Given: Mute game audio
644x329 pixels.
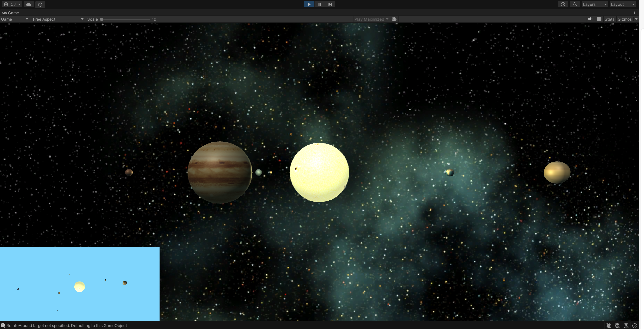Looking at the screenshot, I should tap(590, 19).
